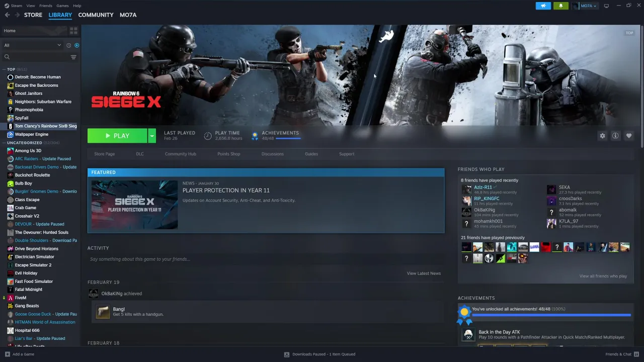Click the FiveM game icon entry
Screen dimensions: 644x362
pyautogui.click(x=10, y=298)
